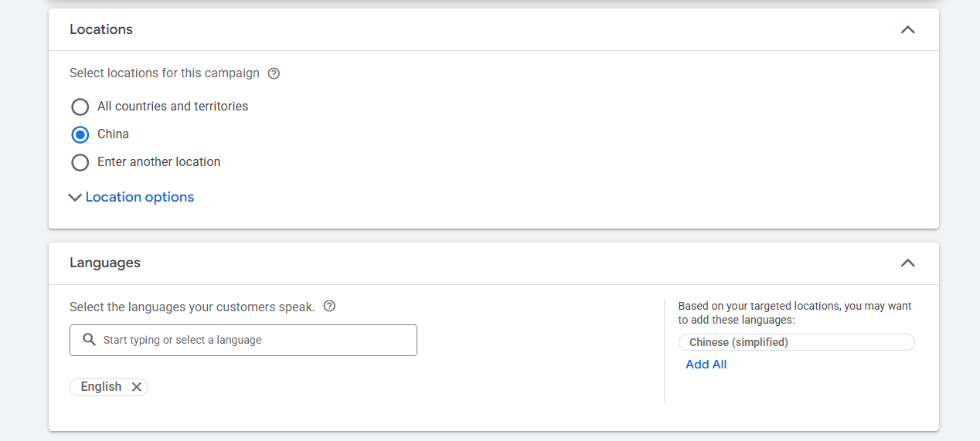Open the Location options link text
This screenshot has height=441, width=980.
140,197
